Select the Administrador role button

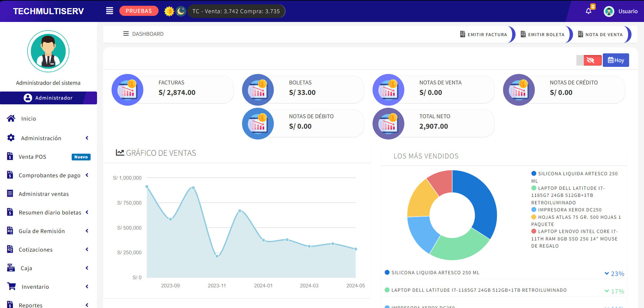point(48,98)
